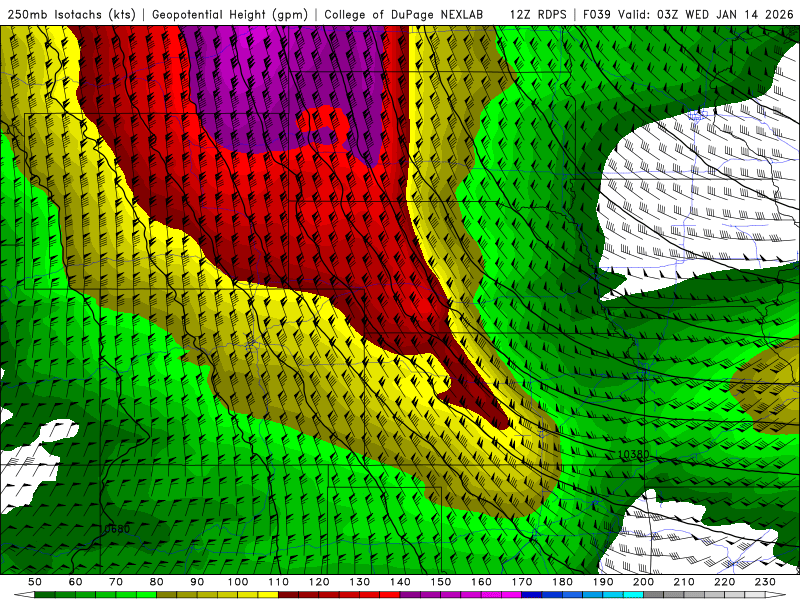Screen dimensions: 800x600
Task: Click the 130 value on the color scale
Action: click(360, 582)
